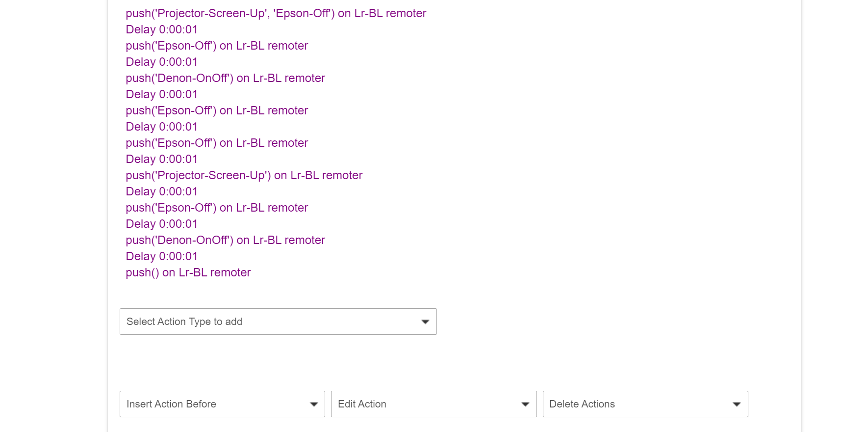The image size is (868, 432).
Task: Select the push('Projector-Screen-Up') on Lr-BL remoter line
Action: [244, 175]
